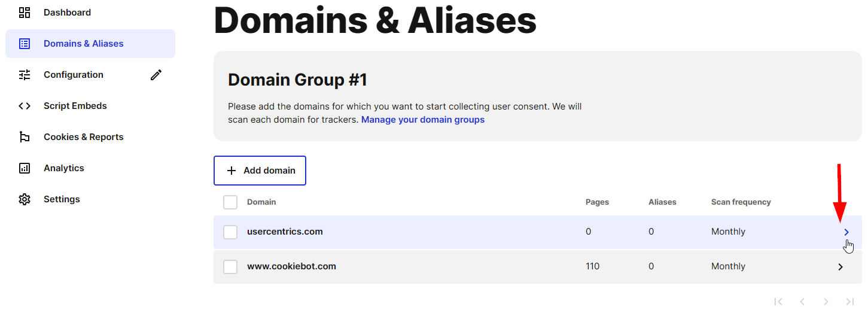Jump to the last page arrow
868x316 pixels.
pos(850,302)
